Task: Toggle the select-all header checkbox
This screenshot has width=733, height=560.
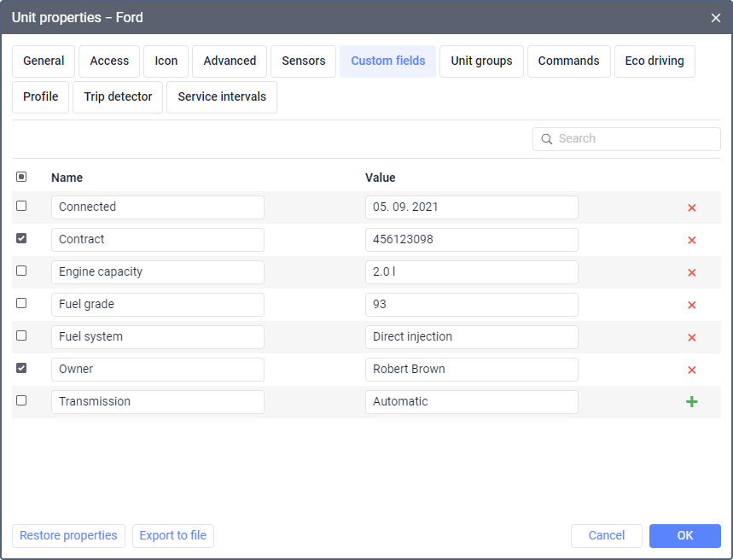Action: pos(21,177)
